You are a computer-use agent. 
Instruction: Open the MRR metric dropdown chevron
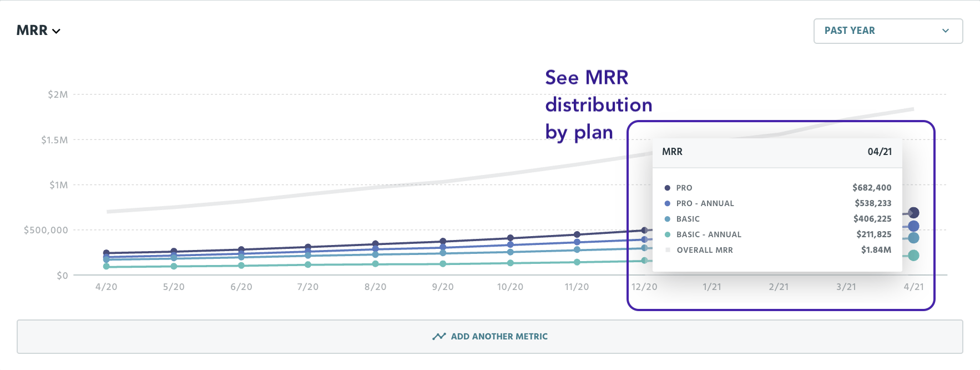56,31
